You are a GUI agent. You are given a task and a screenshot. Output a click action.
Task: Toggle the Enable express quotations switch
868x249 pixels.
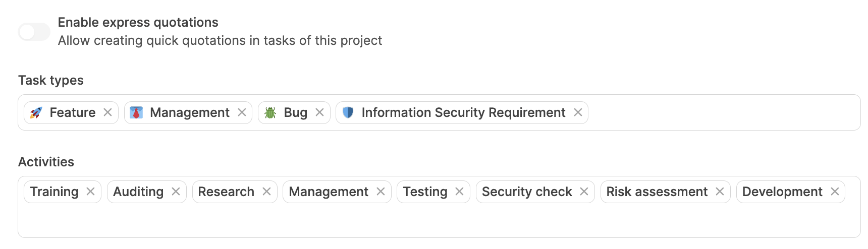point(34,32)
